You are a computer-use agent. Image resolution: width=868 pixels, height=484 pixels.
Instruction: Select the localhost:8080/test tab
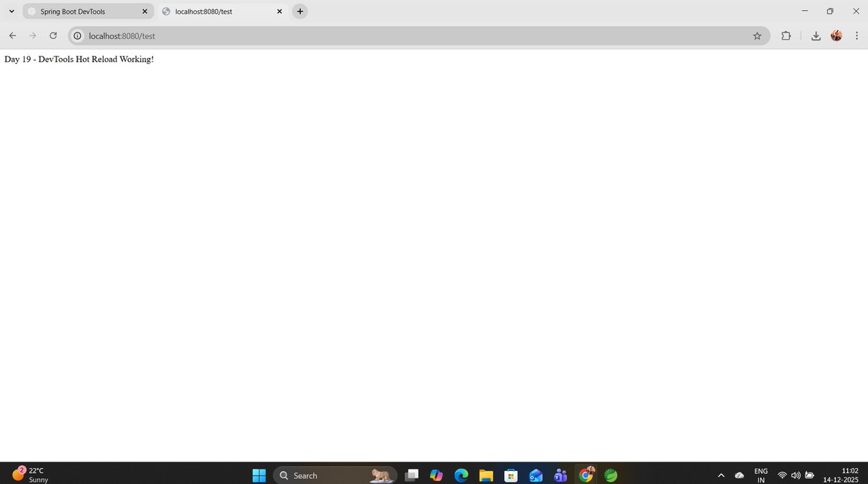click(x=222, y=12)
